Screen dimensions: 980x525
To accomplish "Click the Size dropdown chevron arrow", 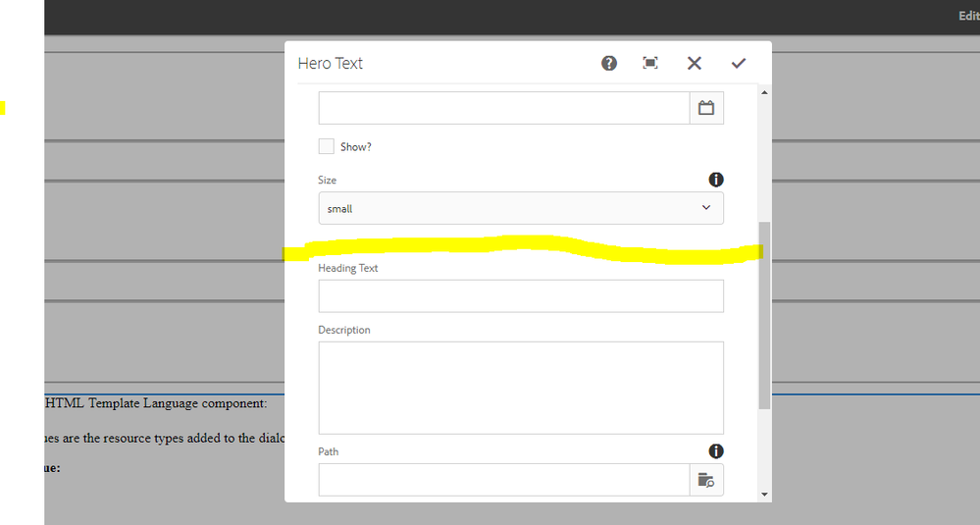I will click(x=706, y=207).
